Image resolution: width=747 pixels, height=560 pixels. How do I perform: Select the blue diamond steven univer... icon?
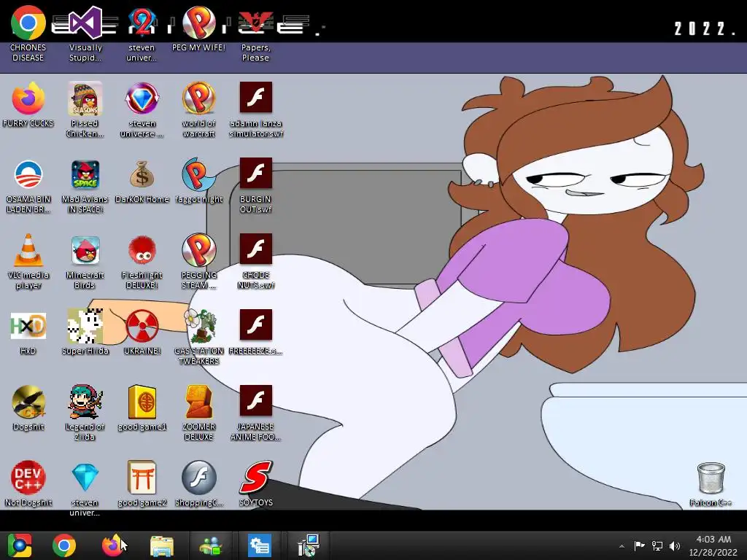pos(85,478)
